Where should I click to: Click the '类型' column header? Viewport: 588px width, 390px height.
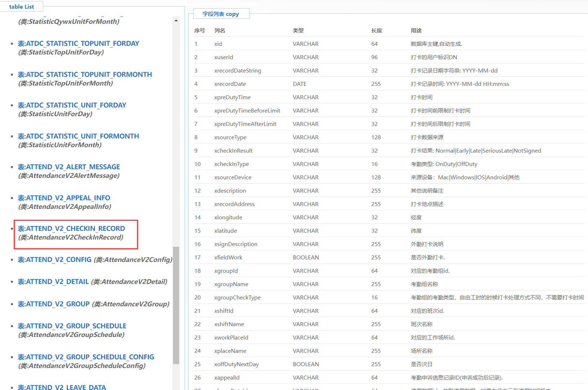coord(298,31)
